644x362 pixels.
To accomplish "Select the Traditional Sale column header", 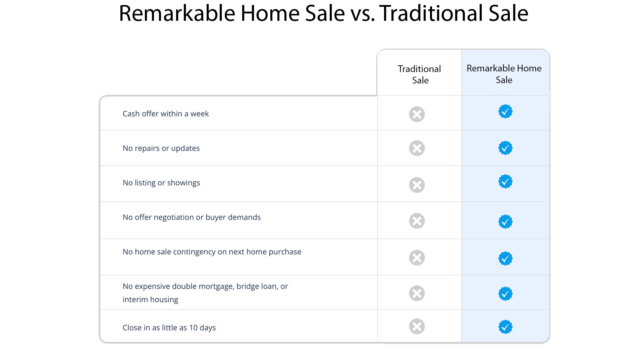I will [x=420, y=74].
